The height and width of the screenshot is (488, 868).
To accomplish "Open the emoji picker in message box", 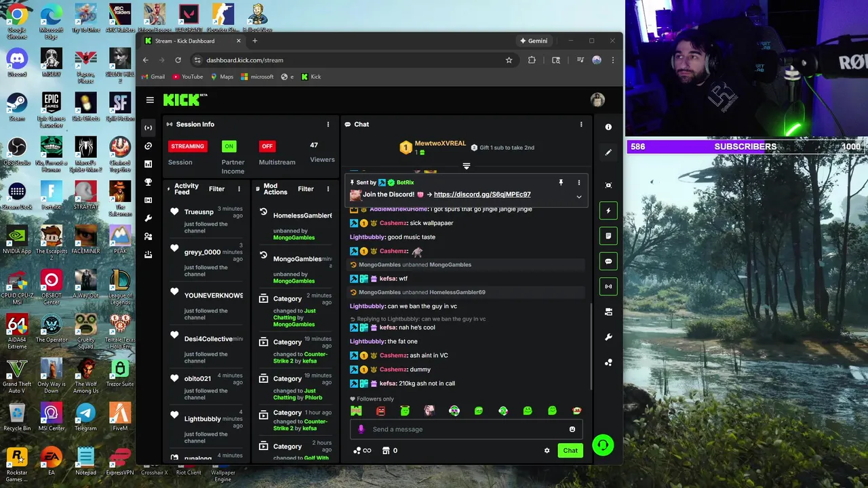I will point(572,429).
